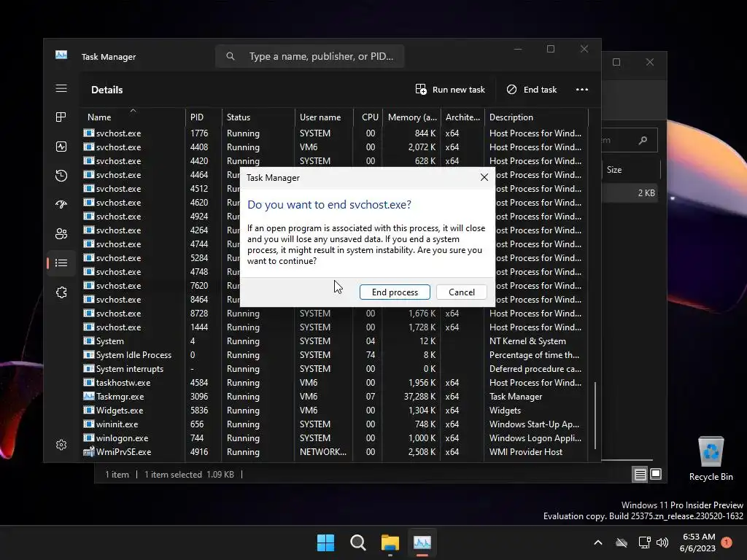
Task: Sort by the CPU column header
Action: point(368,117)
